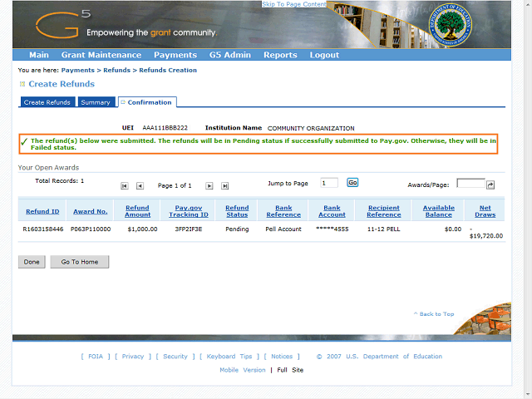
Task: Click the Done button
Action: pos(32,262)
